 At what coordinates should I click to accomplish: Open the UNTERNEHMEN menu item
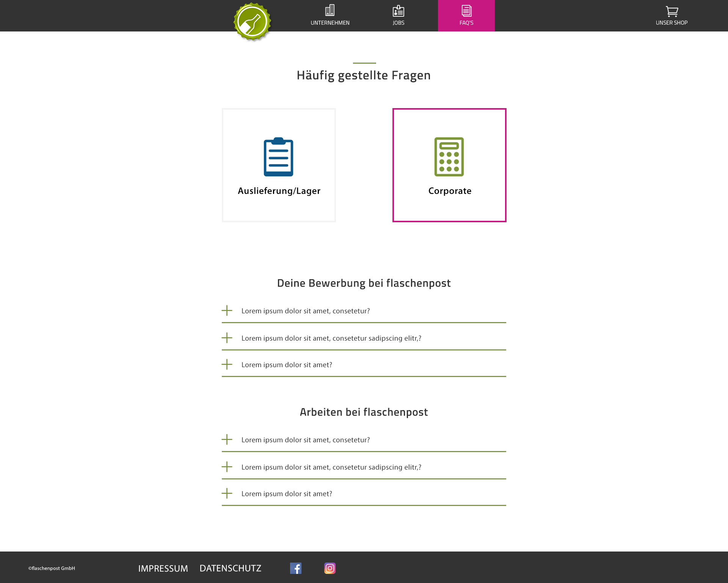[330, 23]
